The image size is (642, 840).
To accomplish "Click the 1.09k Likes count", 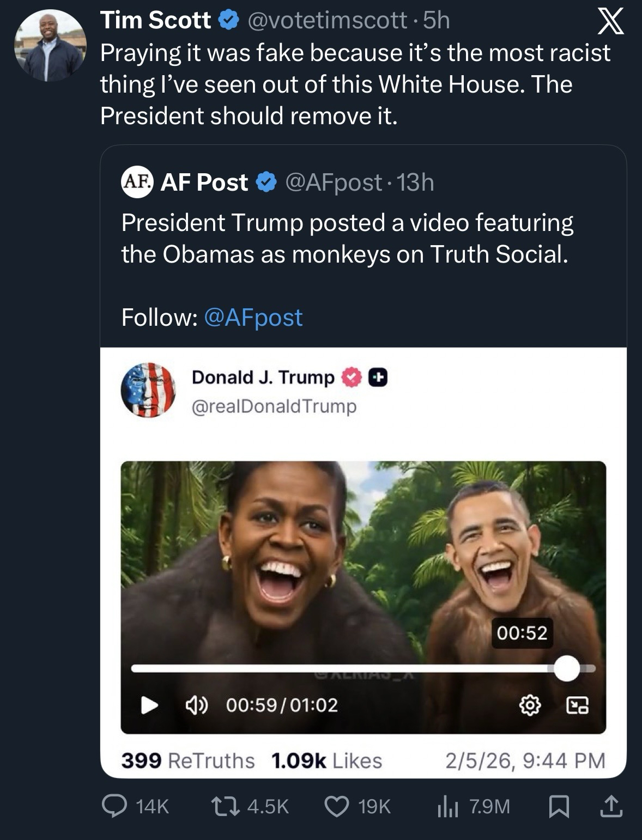I will [x=326, y=760].
